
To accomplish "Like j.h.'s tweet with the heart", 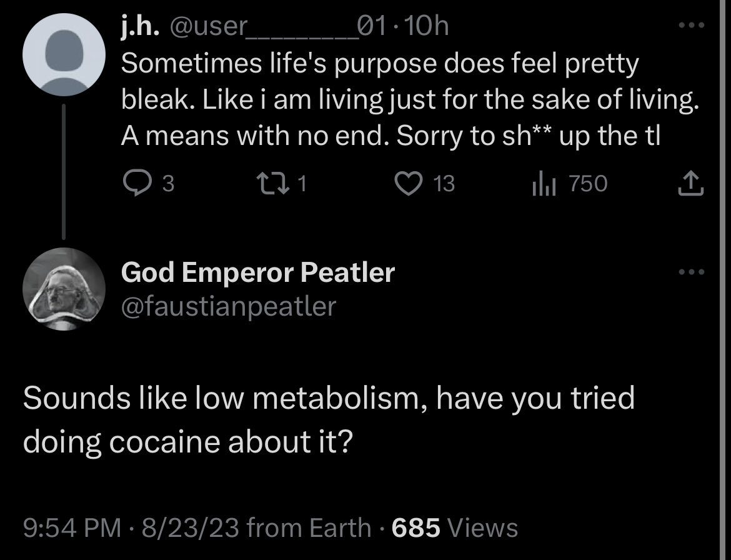I will pyautogui.click(x=410, y=183).
